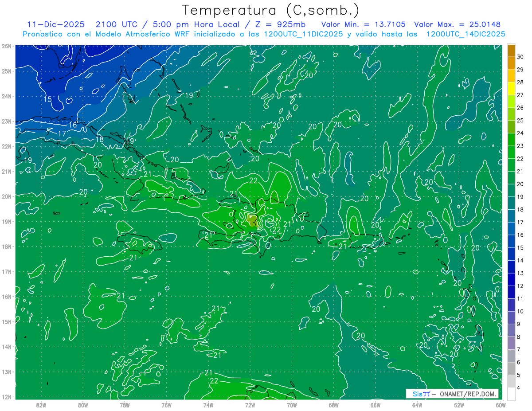The image size is (532, 411).
Task: Select the white legend swatch below 4
Action: coord(511,394)
